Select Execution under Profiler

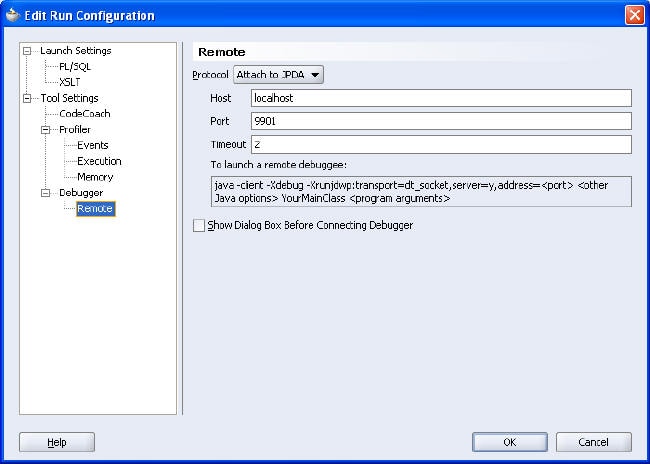point(99,161)
